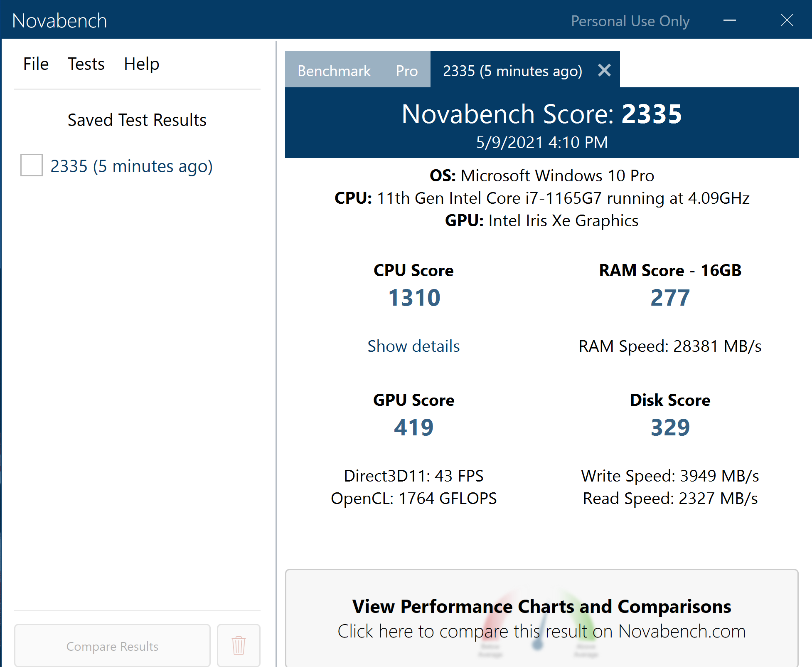Click the CPU score value 1310
The image size is (812, 667).
pyautogui.click(x=414, y=297)
